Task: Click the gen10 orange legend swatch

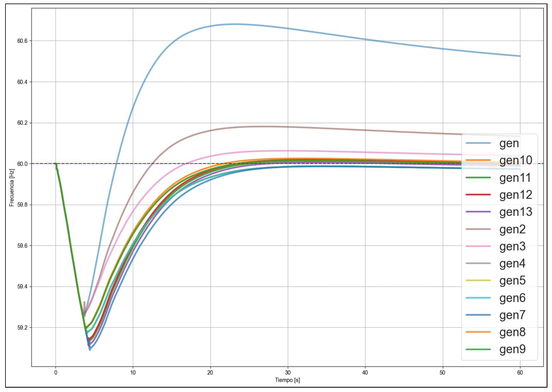Action: (478, 160)
